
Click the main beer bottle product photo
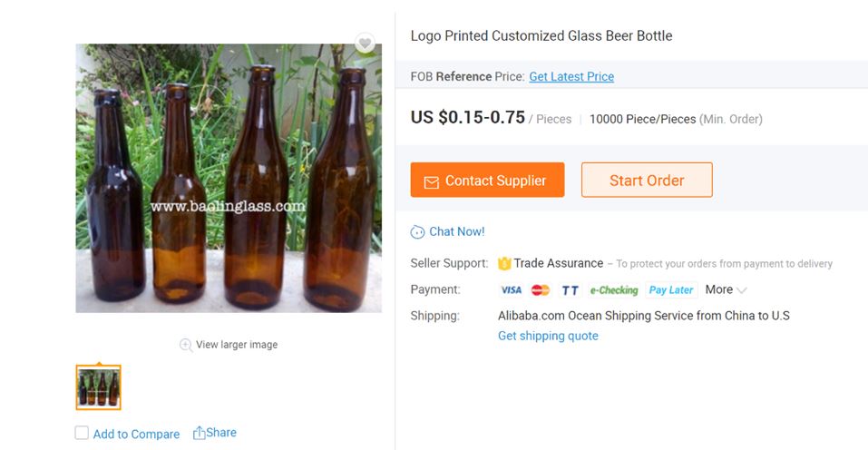pos(229,178)
